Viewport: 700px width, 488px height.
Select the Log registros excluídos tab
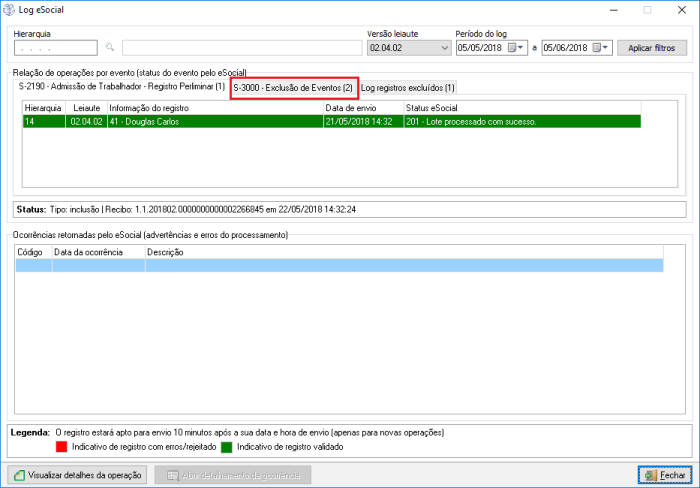(407, 88)
